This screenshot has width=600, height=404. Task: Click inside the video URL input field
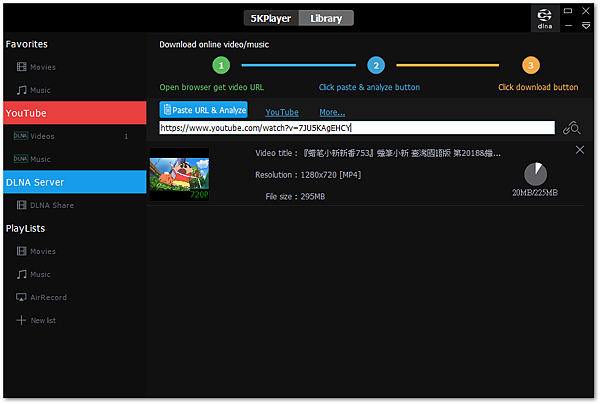pyautogui.click(x=357, y=128)
